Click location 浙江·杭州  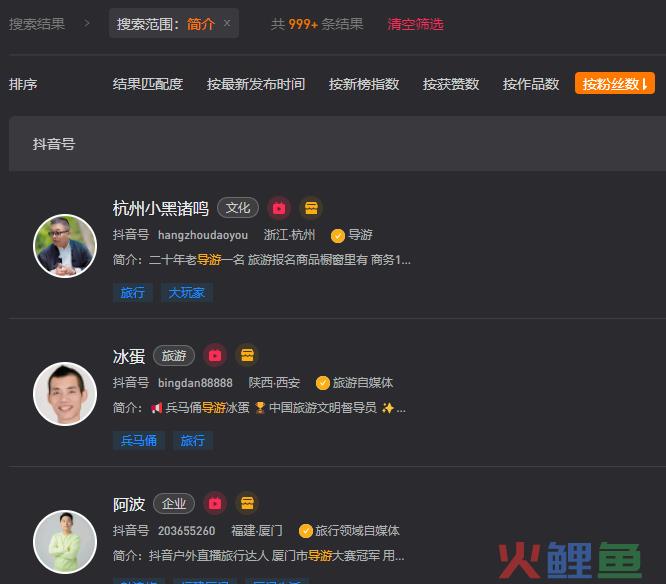[289, 235]
